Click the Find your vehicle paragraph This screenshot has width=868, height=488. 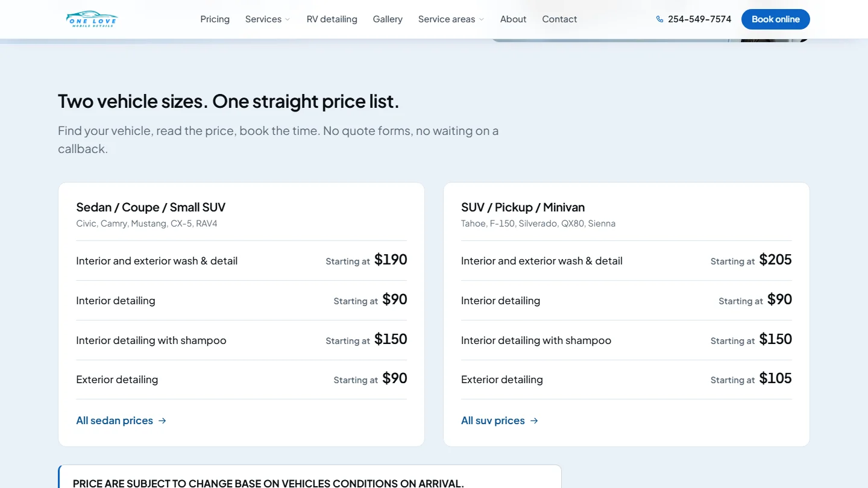pos(278,140)
